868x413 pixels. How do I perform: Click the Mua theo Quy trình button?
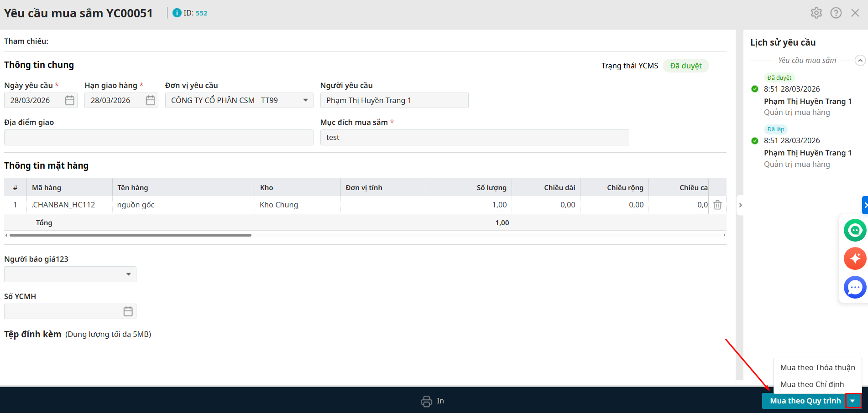pyautogui.click(x=805, y=401)
